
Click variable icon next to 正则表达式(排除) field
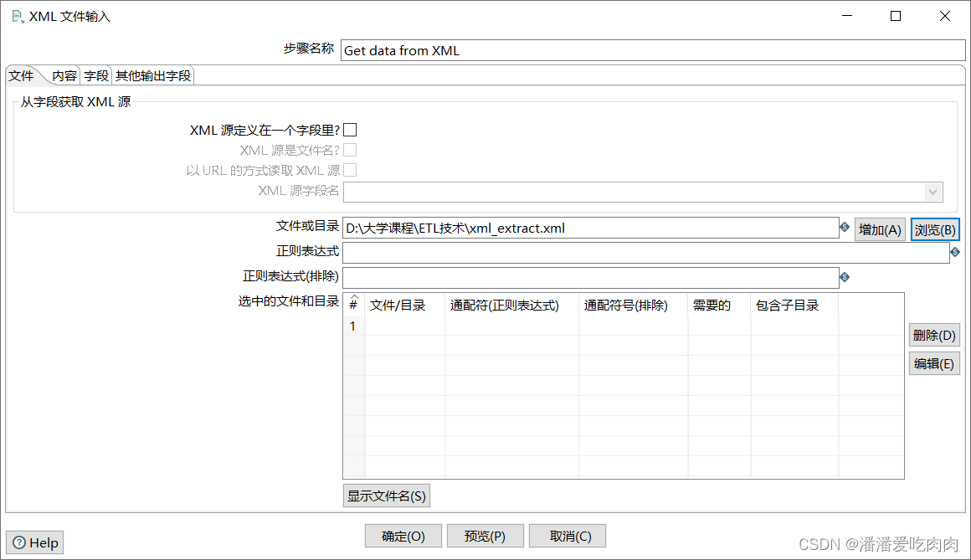844,277
